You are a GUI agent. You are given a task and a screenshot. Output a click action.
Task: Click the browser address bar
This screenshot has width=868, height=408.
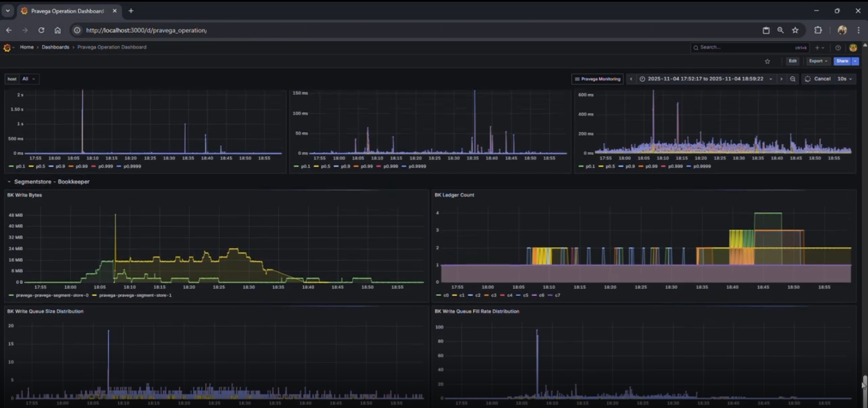coord(245,29)
